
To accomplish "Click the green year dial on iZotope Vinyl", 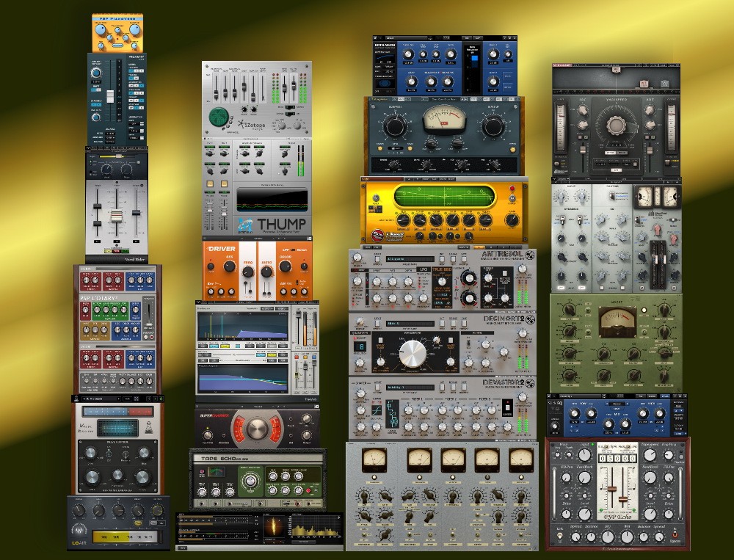I will (x=218, y=117).
